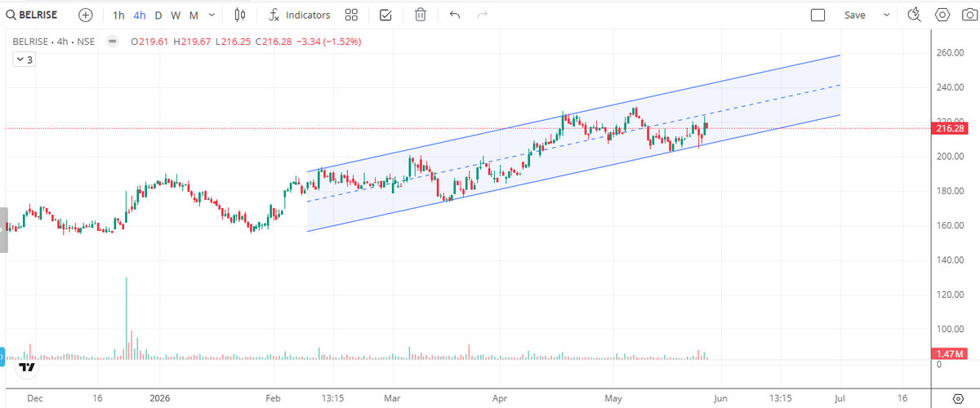Viewport: 980px width, 408px height.
Task: Click the 200.00 price axis label
Action: [952, 157]
